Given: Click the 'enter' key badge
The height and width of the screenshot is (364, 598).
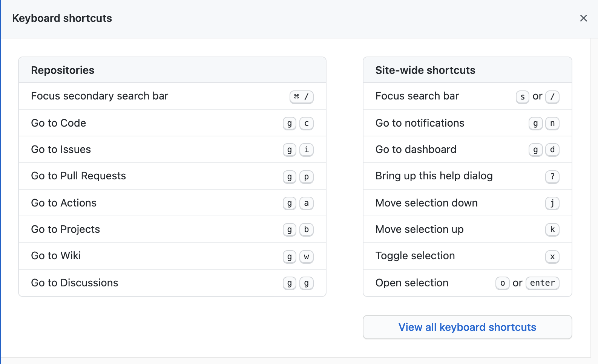Looking at the screenshot, I should pos(542,283).
